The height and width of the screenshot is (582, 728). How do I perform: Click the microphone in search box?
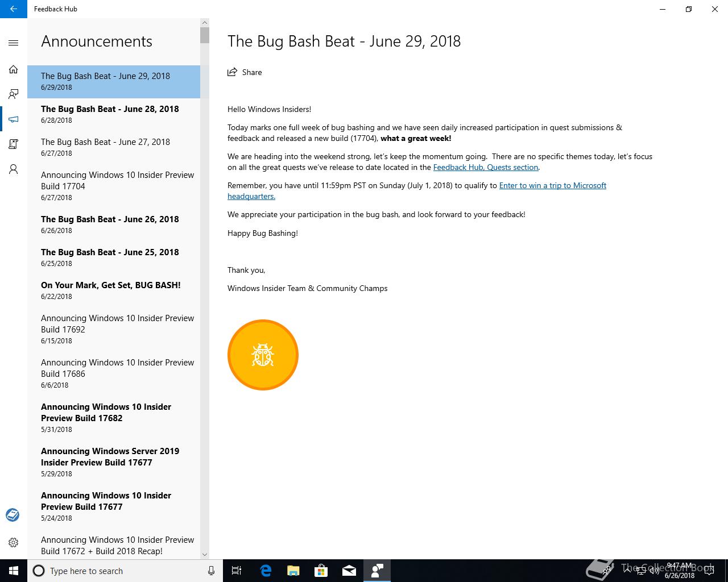(x=211, y=571)
